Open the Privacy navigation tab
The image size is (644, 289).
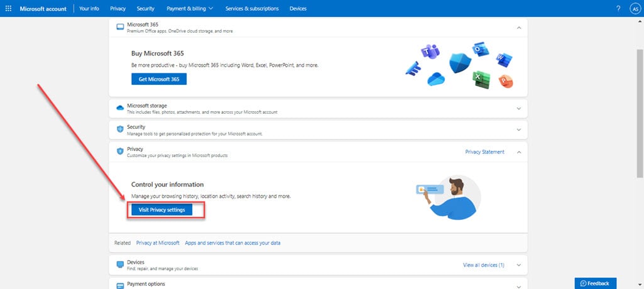pos(118,9)
